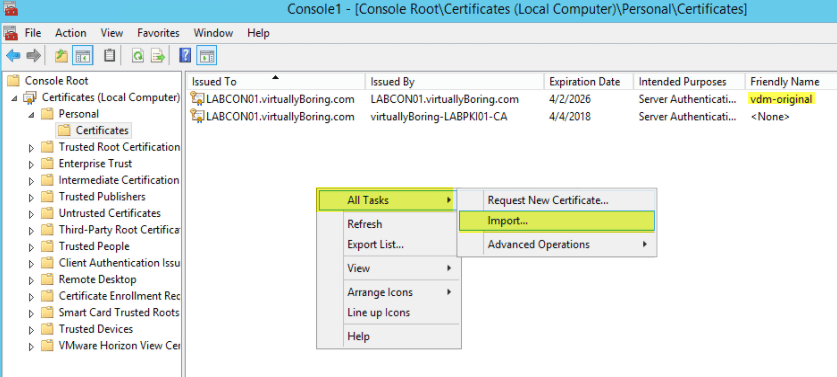Open the Help menu in menu bar

point(258,33)
